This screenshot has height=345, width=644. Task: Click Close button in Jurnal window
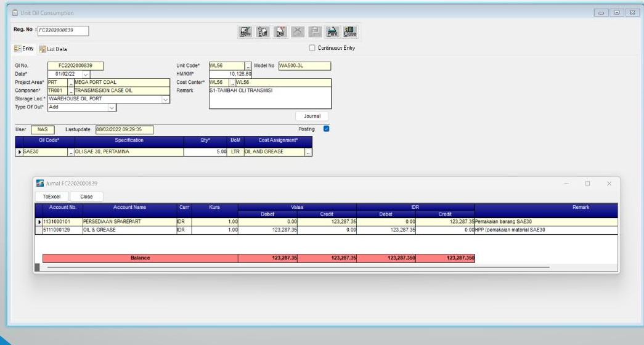[x=86, y=197]
